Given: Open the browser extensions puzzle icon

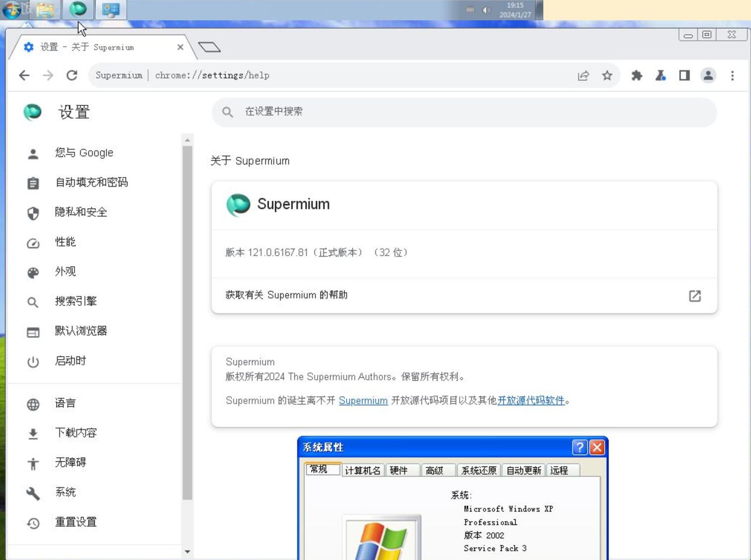Looking at the screenshot, I should pyautogui.click(x=637, y=75).
